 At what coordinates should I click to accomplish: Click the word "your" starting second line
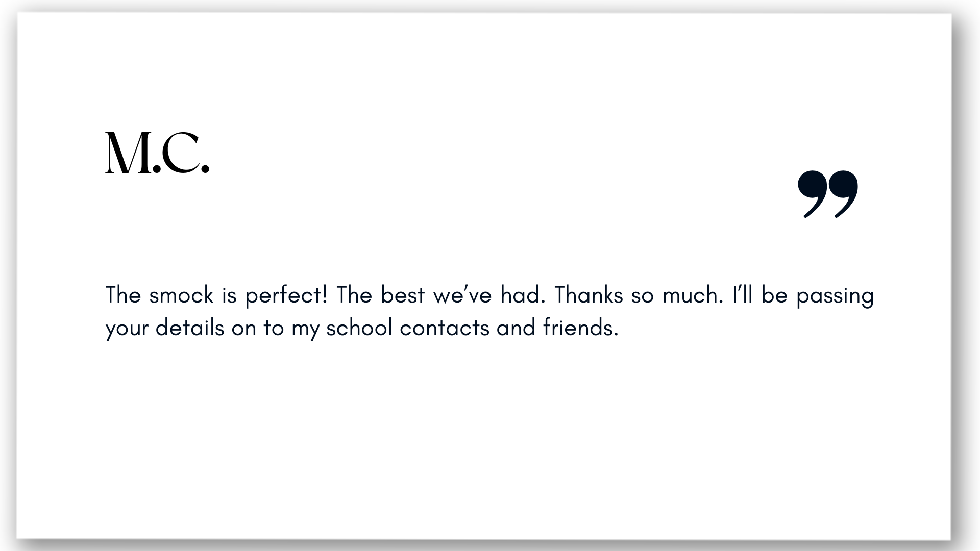(127, 329)
